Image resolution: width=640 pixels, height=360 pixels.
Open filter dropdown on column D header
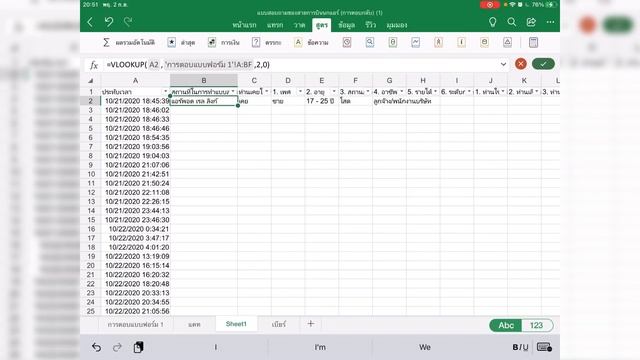300,92
